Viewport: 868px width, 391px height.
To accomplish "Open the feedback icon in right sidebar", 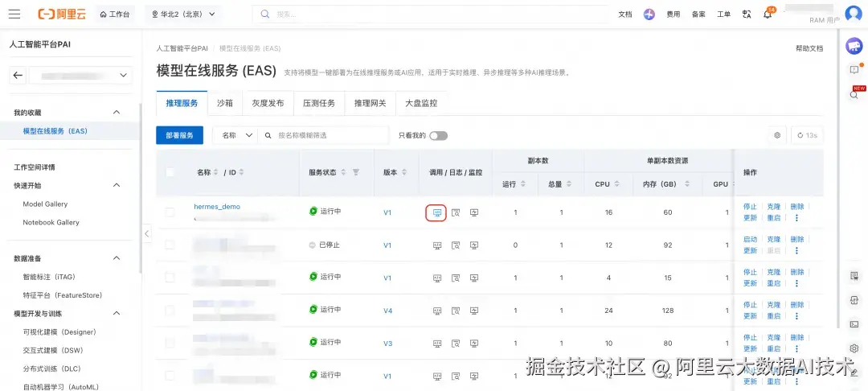I will pos(854,70).
